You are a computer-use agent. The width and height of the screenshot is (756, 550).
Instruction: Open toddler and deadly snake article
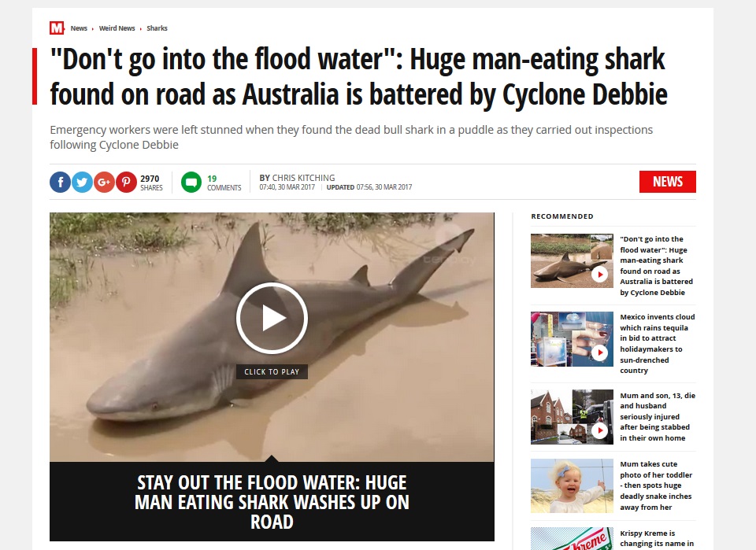click(656, 485)
